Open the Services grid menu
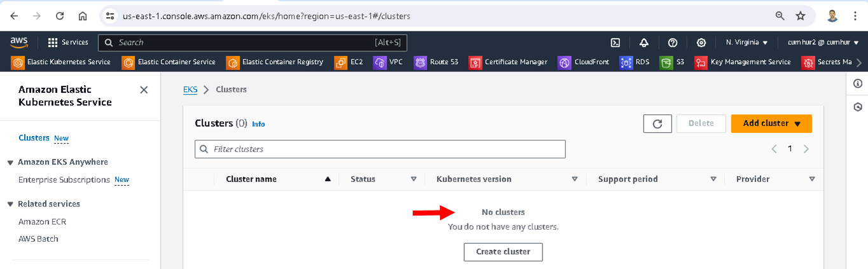Viewport: 868px width, 269px height. click(68, 43)
